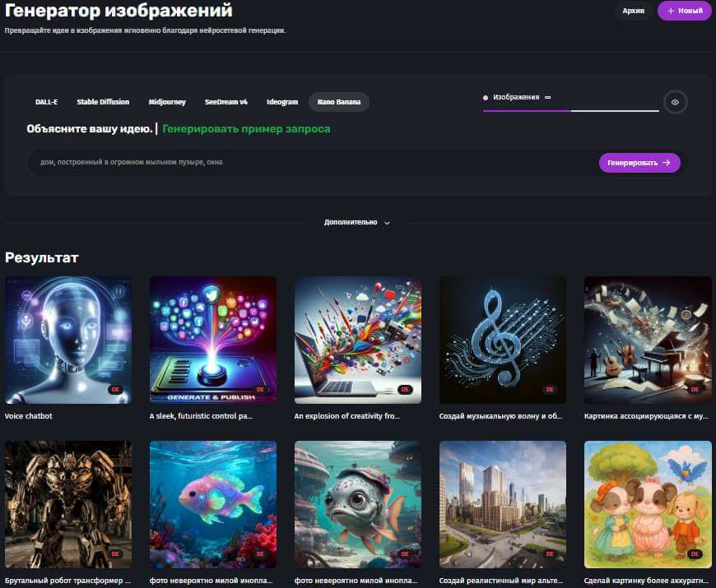The width and height of the screenshot is (716, 588).
Task: Choose the Midjourney model tab
Action: (166, 102)
